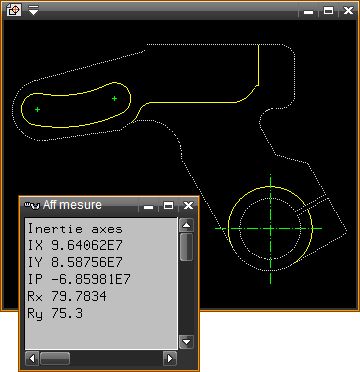360x372 pixels.
Task: Click the horizontal scroll right arrow
Action: 170,359
